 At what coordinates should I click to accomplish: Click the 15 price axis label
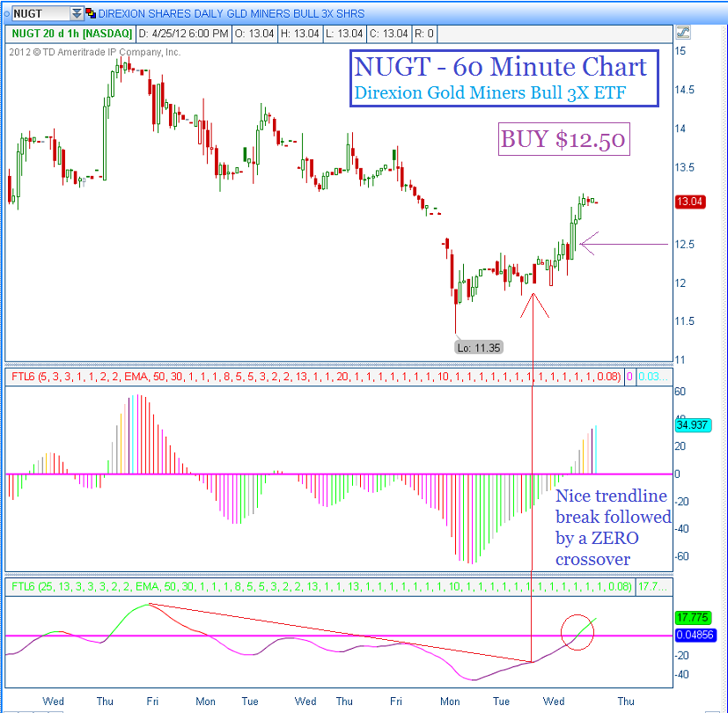680,51
